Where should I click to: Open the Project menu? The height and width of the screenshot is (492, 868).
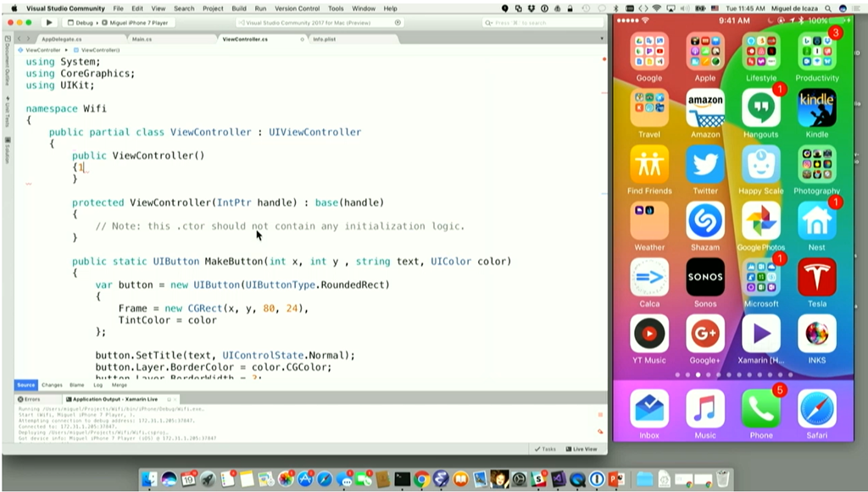point(213,8)
